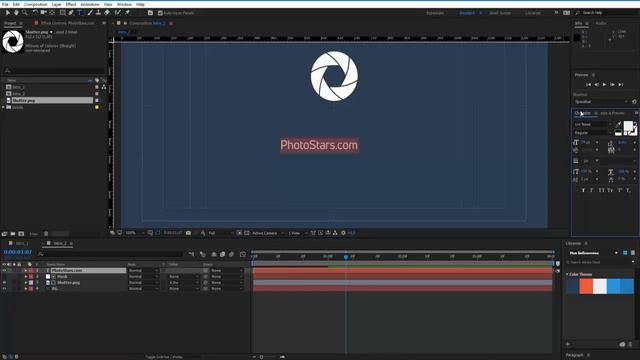Select the Rectangle shape tool
The height and width of the screenshot is (360, 640).
(x=62, y=13)
